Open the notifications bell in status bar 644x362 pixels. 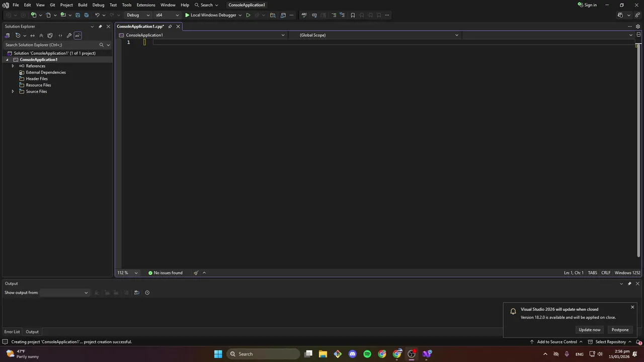click(638, 342)
